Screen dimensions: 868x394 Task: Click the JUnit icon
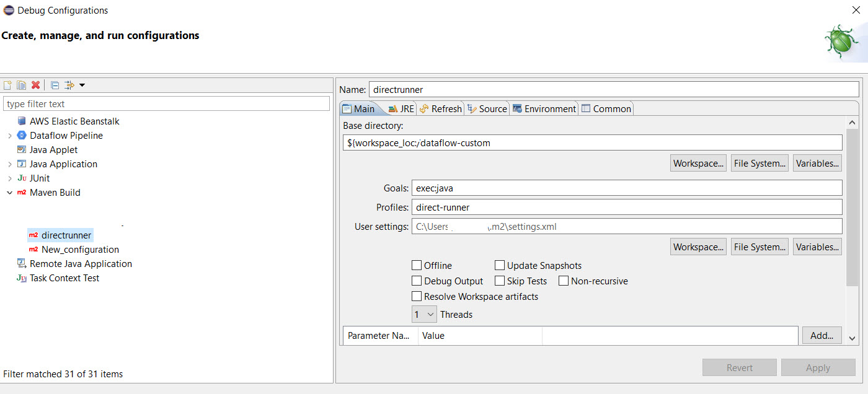tap(22, 178)
